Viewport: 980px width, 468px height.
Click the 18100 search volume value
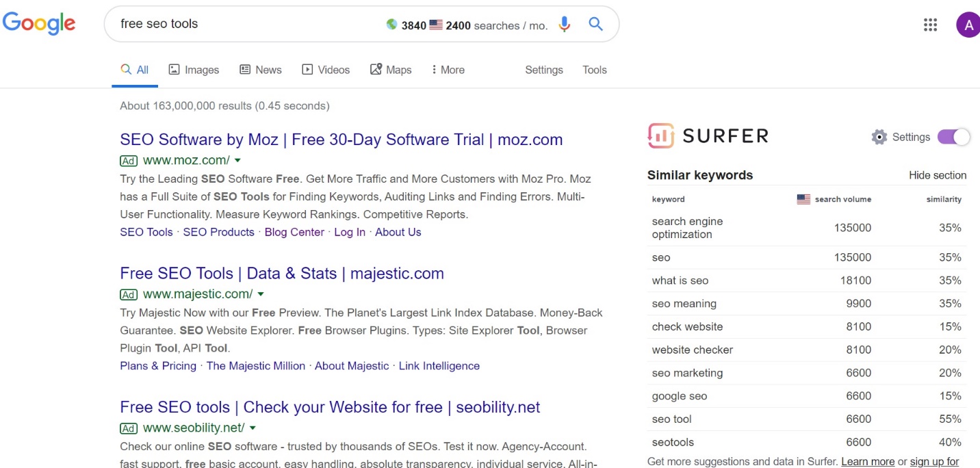855,281
